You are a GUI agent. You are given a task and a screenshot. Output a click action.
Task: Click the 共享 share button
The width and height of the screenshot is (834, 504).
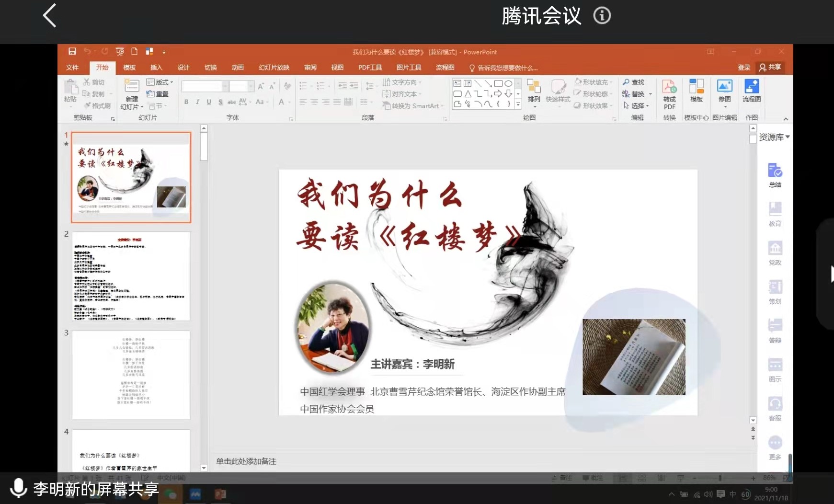771,68
